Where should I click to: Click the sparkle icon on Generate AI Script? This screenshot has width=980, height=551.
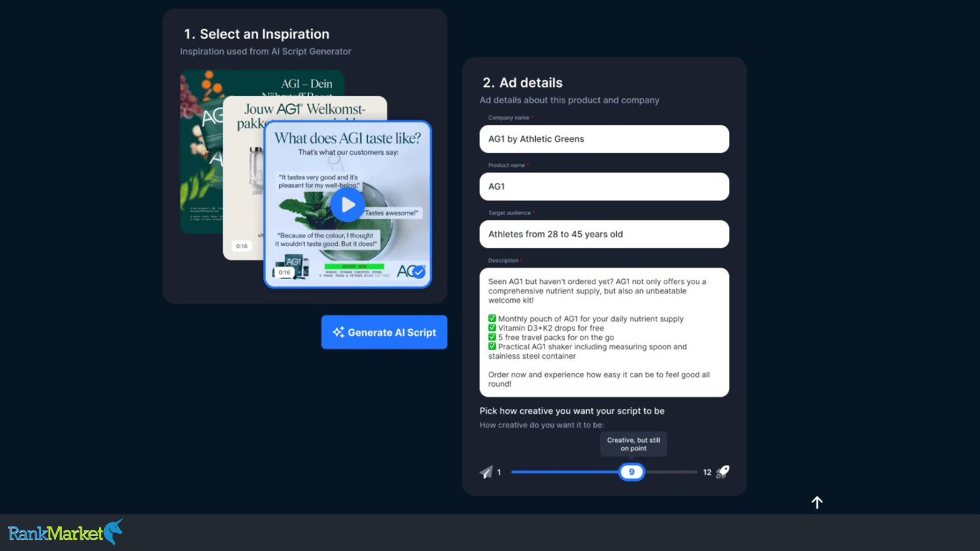338,332
